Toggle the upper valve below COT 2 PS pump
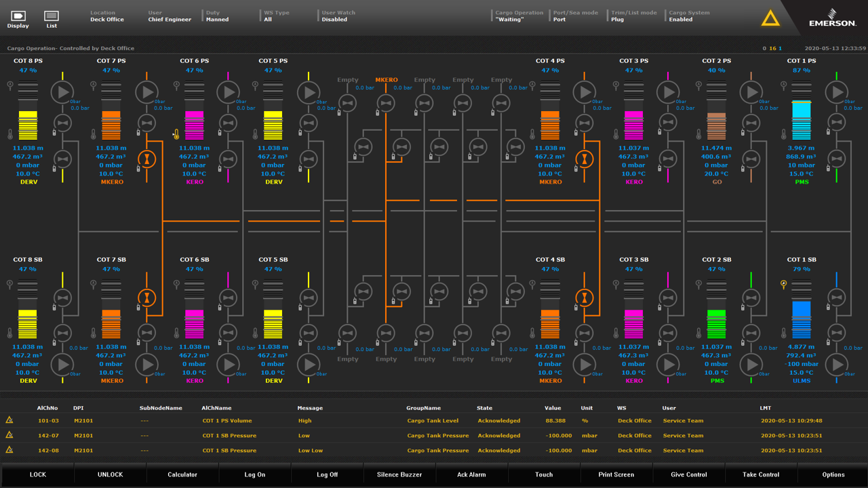The width and height of the screenshot is (868, 488). pos(750,123)
